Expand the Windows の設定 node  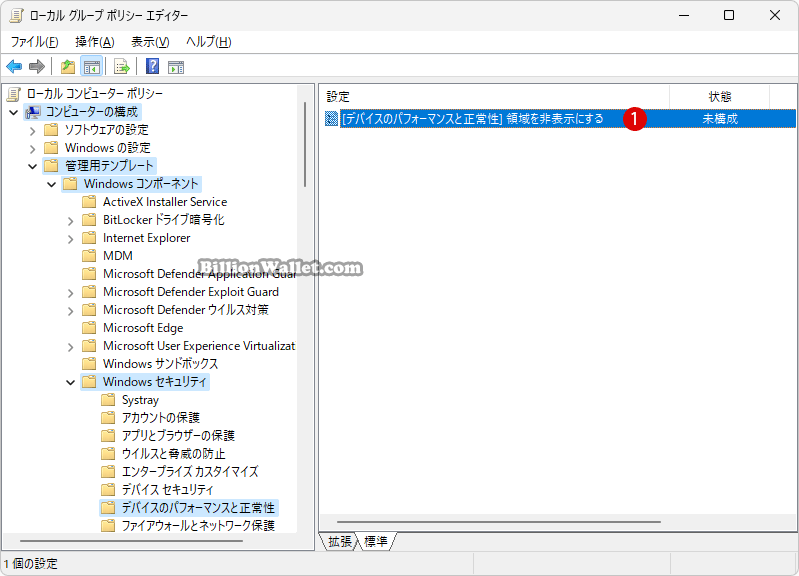(33, 148)
